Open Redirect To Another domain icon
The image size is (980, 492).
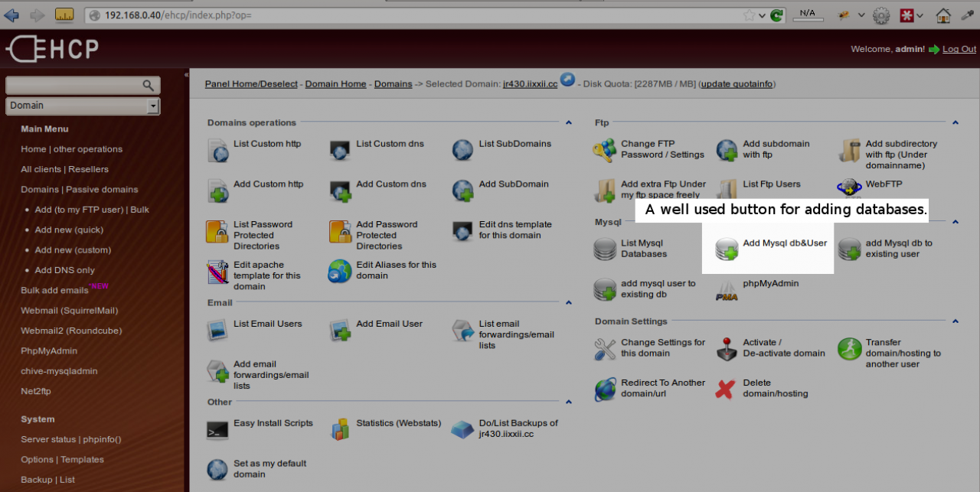(605, 389)
